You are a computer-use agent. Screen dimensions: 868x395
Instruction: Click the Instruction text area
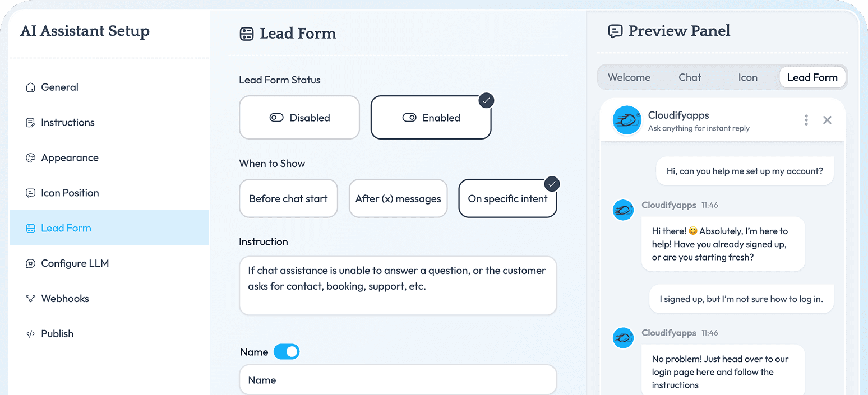click(398, 286)
